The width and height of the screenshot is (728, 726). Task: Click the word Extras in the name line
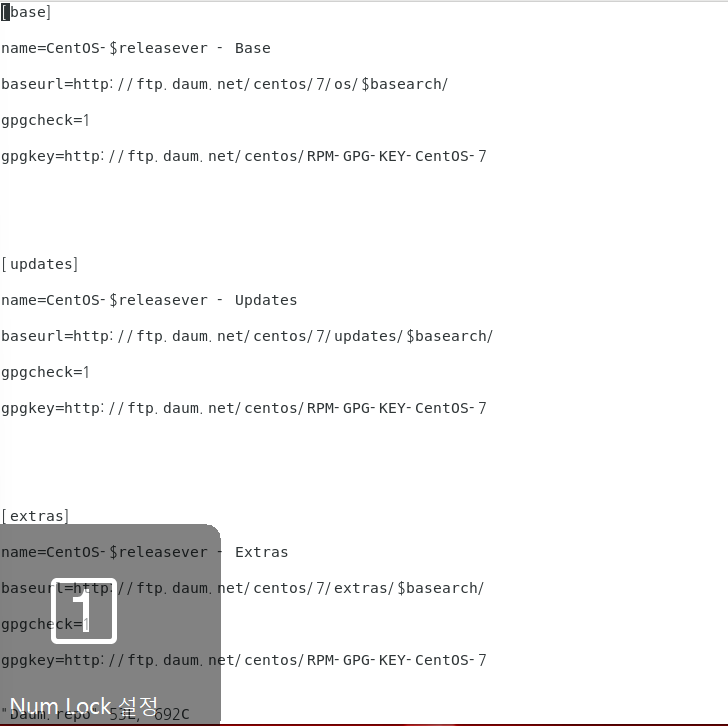click(x=261, y=552)
